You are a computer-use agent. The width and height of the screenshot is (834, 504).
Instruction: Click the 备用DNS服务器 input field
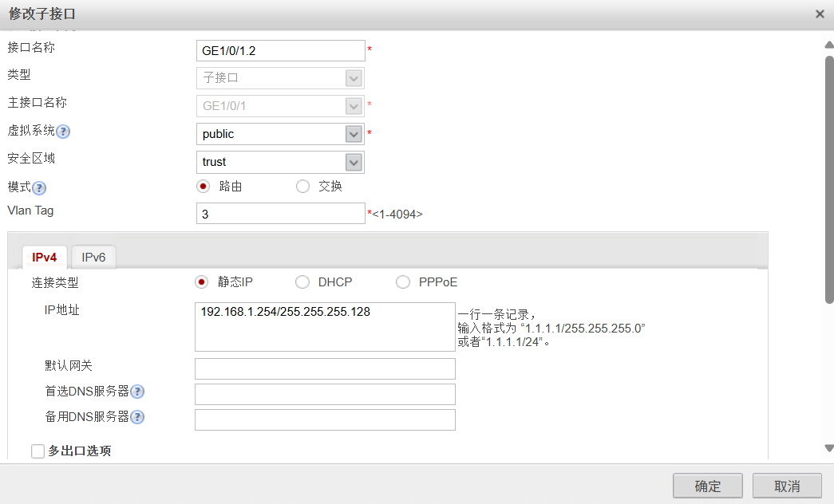pyautogui.click(x=325, y=420)
